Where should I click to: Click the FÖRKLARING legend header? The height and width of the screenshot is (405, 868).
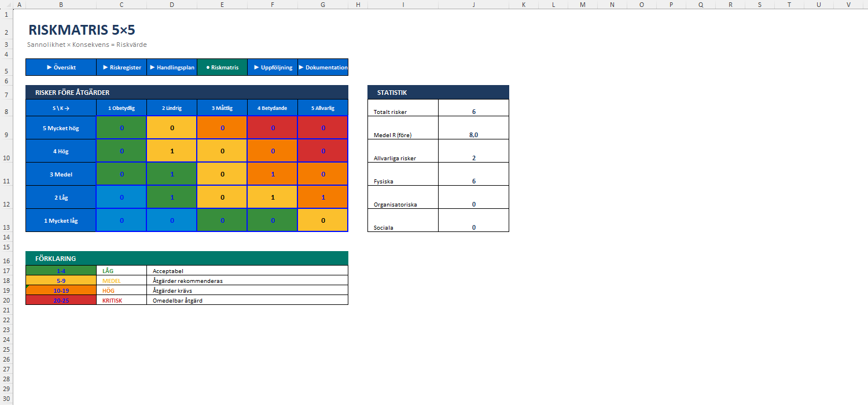(x=187, y=259)
